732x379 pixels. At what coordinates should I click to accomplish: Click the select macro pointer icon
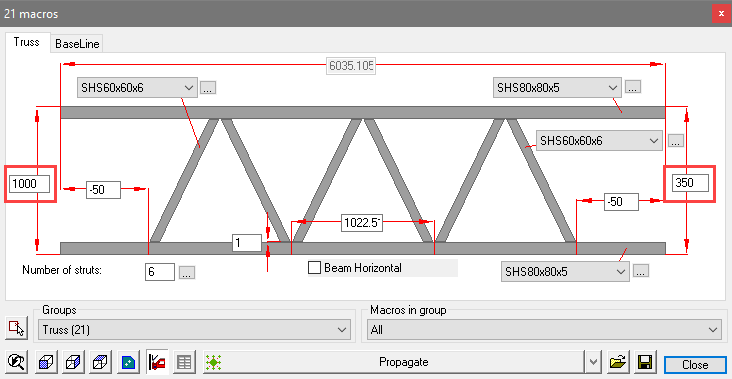tap(16, 328)
